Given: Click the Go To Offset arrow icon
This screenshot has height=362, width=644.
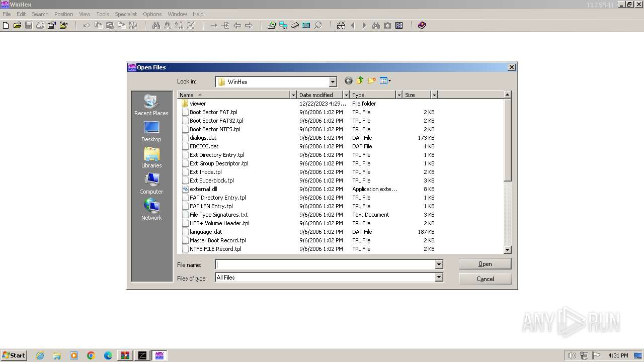Looking at the screenshot, I should tap(214, 25).
